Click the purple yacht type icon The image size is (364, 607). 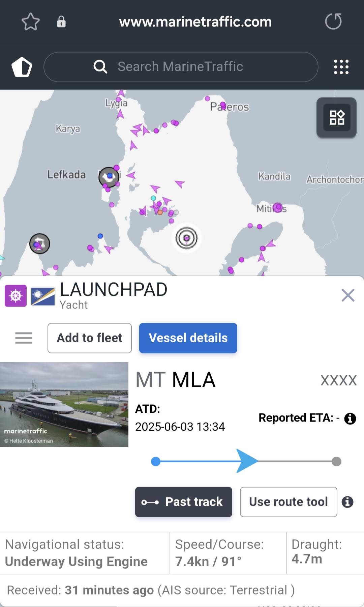coord(16,296)
